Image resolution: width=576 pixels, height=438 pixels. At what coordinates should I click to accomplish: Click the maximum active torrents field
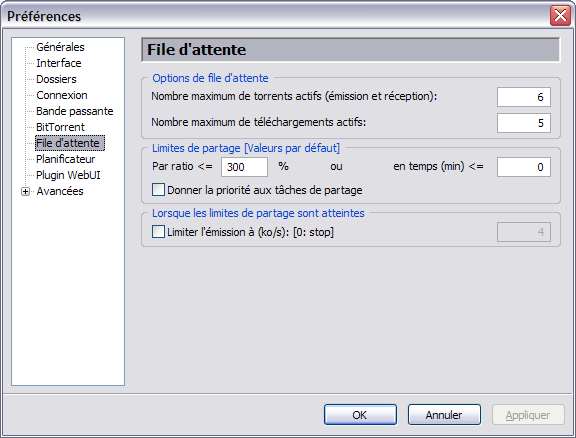coord(524,97)
